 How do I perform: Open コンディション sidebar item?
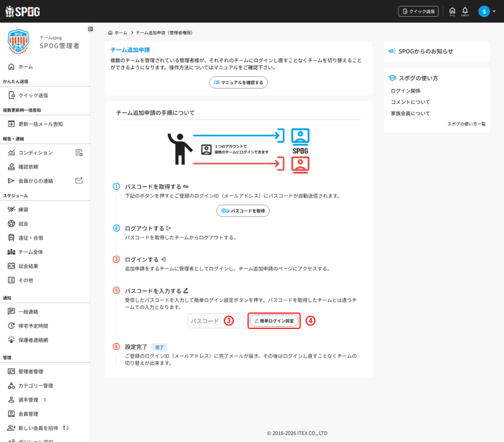35,153
